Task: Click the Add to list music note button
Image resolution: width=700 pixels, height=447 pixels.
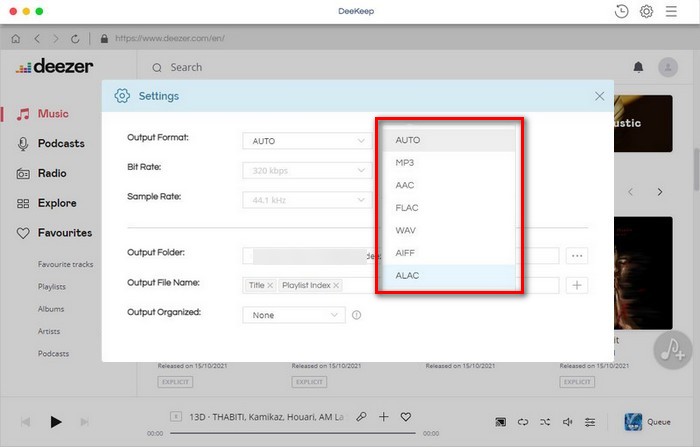Action: [x=672, y=350]
